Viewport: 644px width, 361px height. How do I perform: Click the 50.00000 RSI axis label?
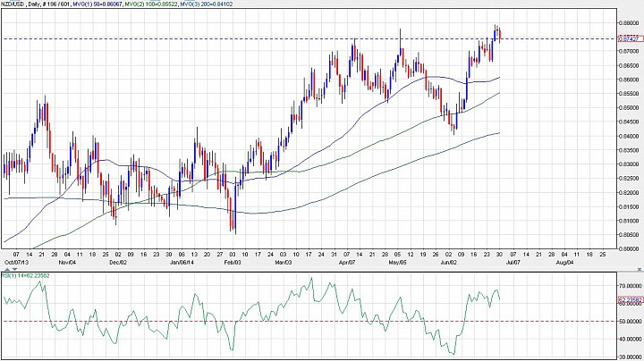point(631,321)
